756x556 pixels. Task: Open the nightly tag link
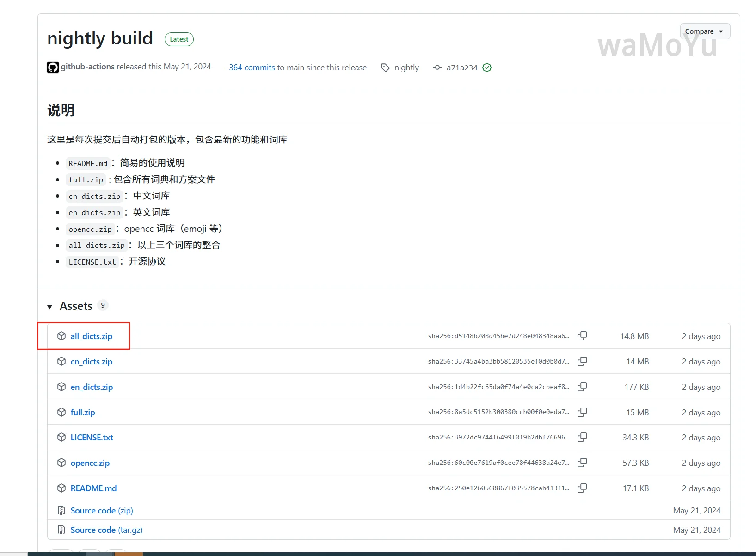406,68
